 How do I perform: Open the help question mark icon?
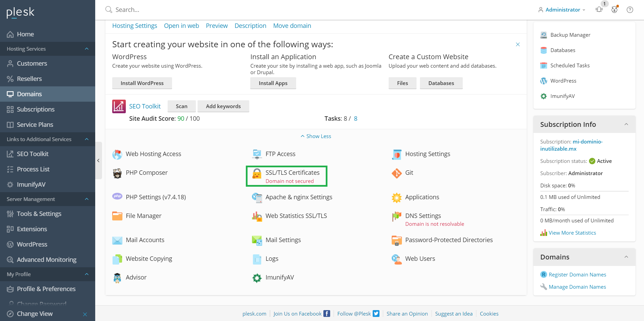[630, 10]
